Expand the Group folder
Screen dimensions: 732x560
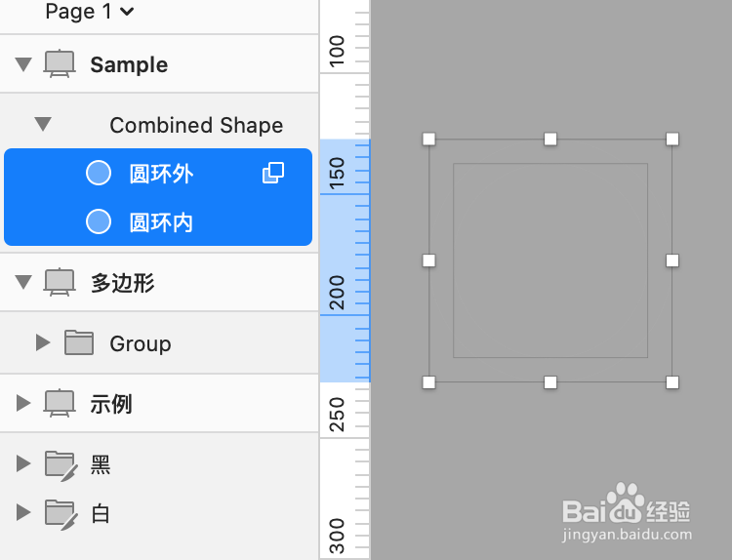[x=43, y=342]
